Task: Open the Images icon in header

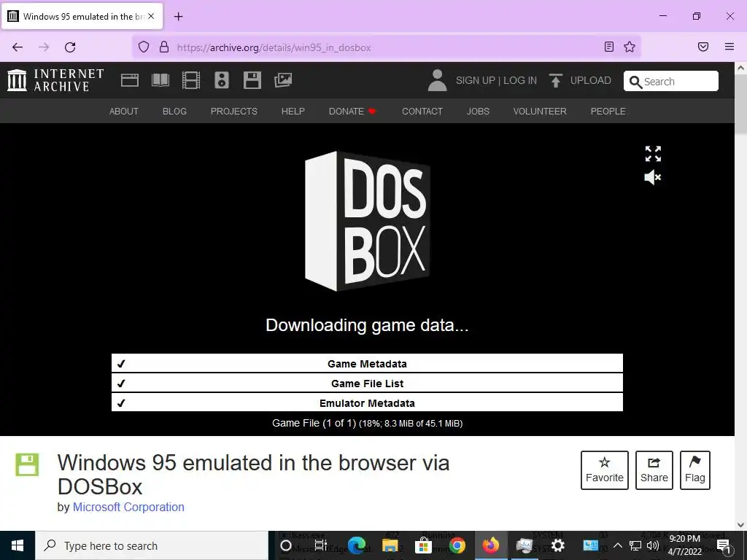Action: tap(283, 80)
